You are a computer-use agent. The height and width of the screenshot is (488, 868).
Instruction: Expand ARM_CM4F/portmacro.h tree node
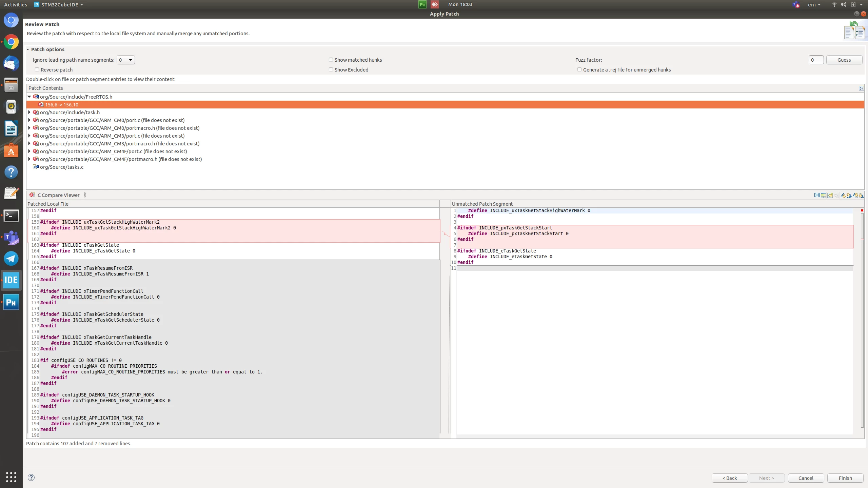pyautogui.click(x=29, y=159)
